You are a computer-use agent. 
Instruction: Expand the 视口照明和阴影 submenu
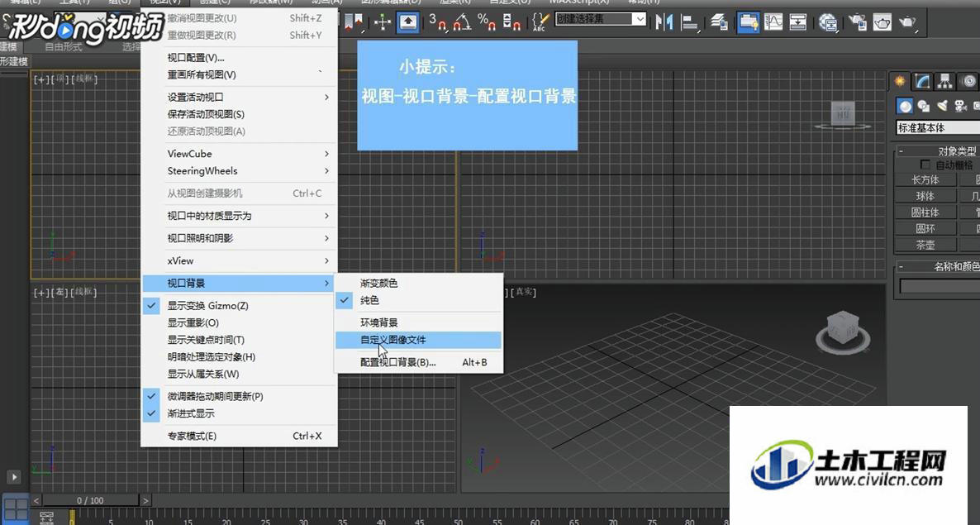(240, 238)
